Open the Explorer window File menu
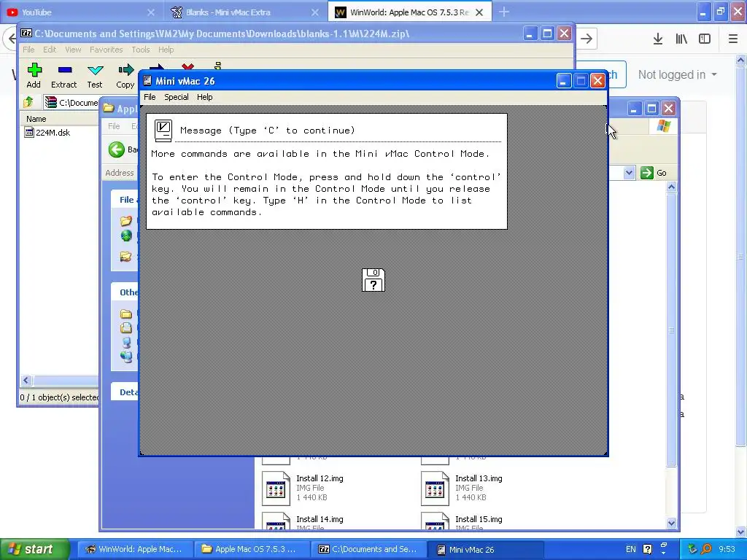The image size is (747, 560). point(114,126)
